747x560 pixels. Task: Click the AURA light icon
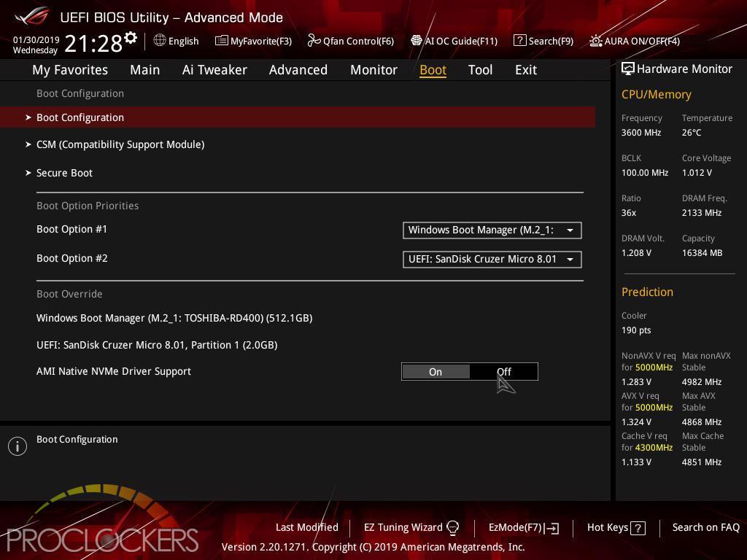click(595, 41)
